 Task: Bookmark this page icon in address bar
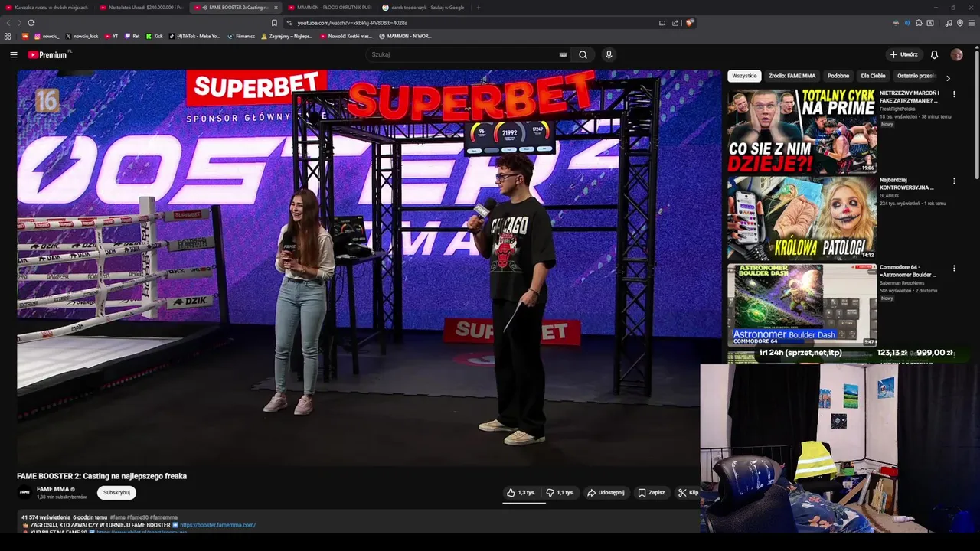274,23
